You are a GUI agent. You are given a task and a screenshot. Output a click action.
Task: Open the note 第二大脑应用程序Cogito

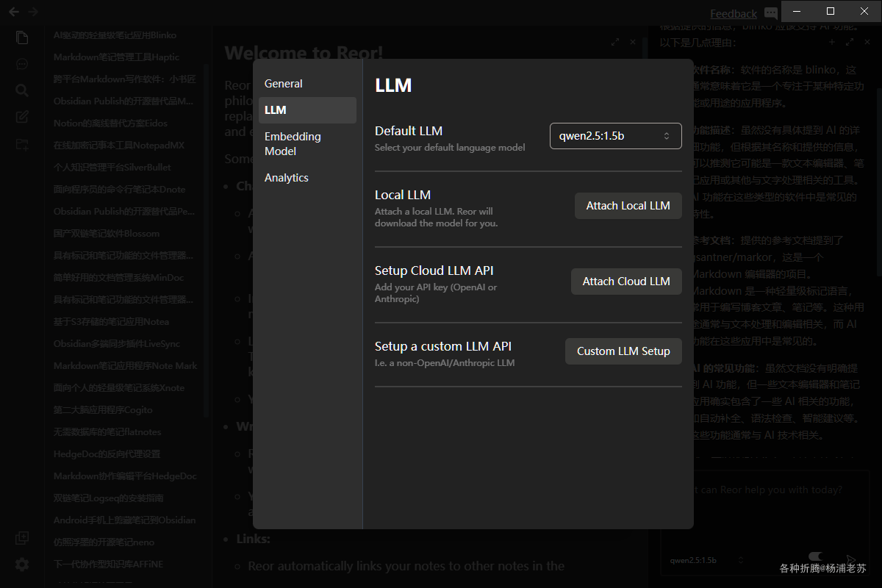(103, 410)
